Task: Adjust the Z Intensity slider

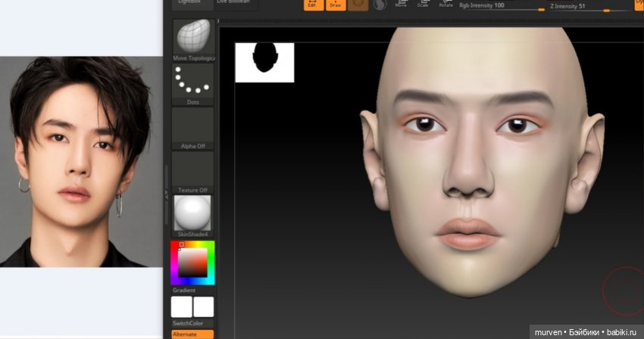Action: 589,7
